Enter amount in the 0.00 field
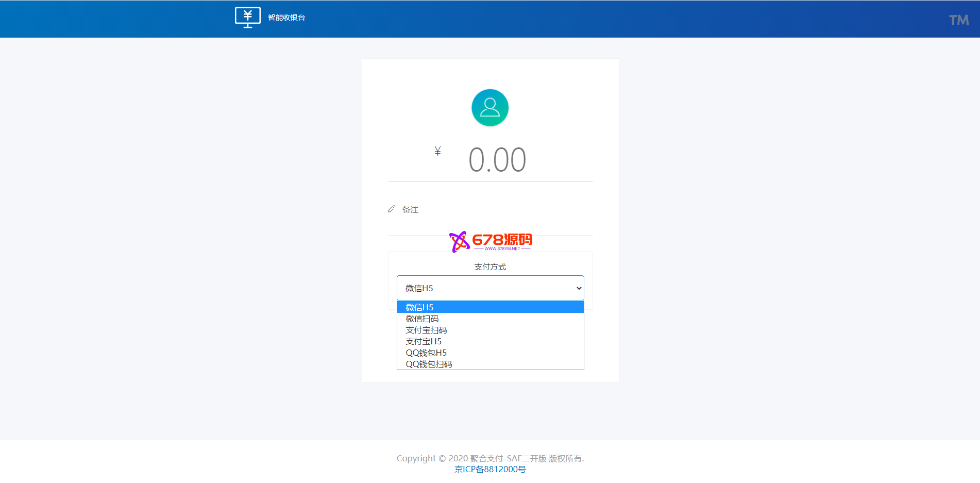Viewport: 980px width, 483px height. [497, 160]
